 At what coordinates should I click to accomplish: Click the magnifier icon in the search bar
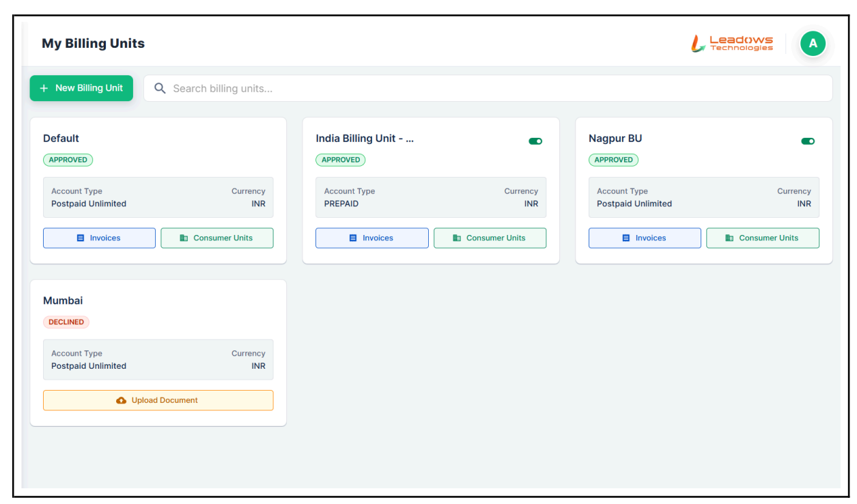pyautogui.click(x=160, y=88)
